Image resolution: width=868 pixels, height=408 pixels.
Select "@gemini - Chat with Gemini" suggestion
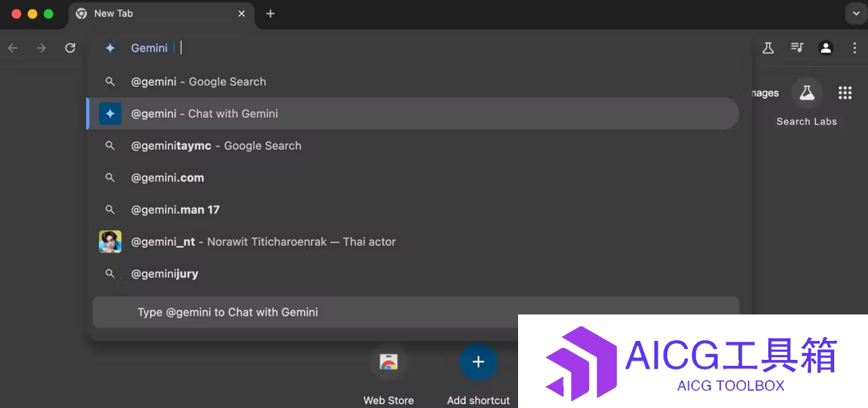tap(413, 114)
